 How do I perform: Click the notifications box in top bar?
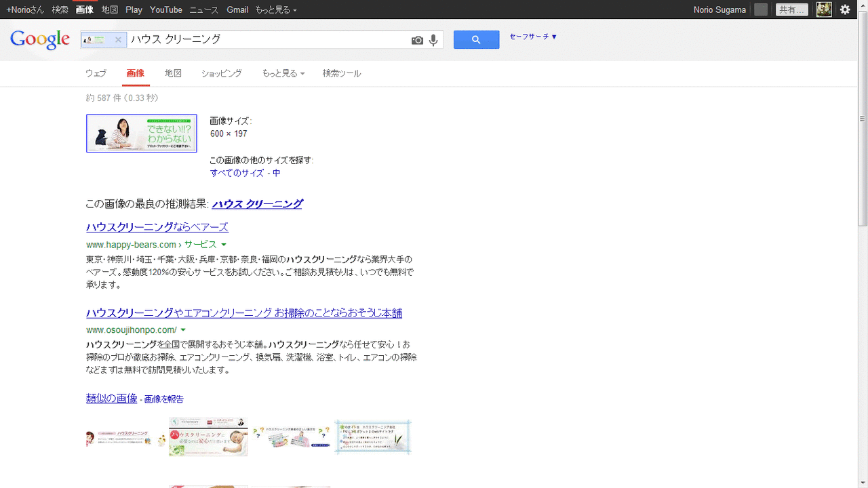pyautogui.click(x=761, y=9)
